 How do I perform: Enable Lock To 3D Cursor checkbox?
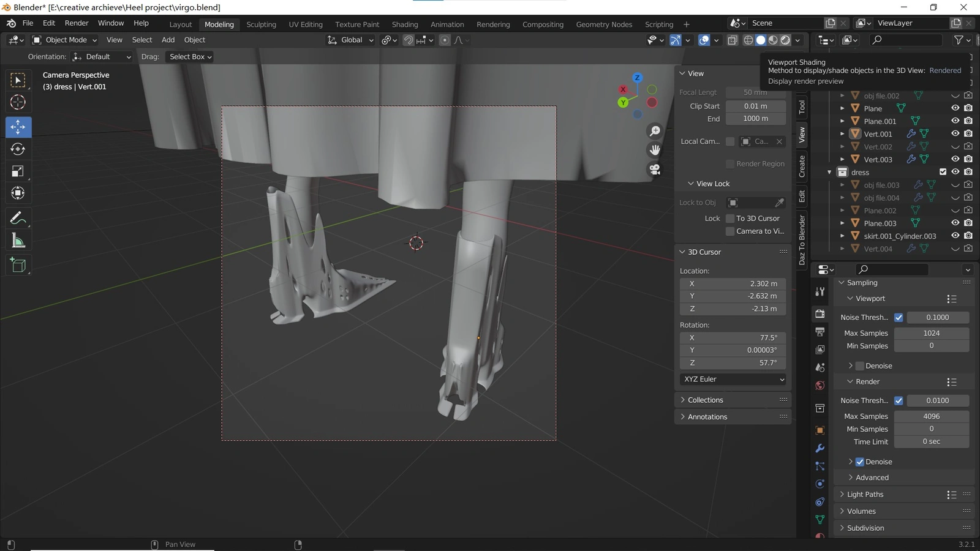[x=730, y=219]
